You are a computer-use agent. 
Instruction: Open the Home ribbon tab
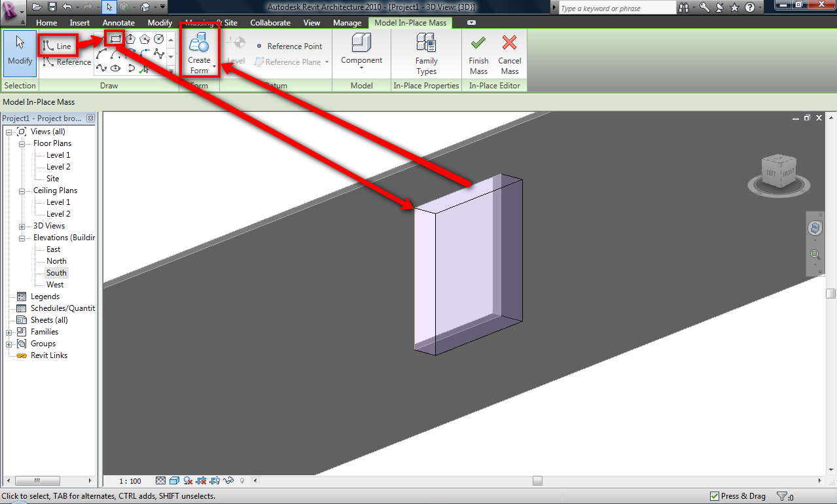[46, 23]
